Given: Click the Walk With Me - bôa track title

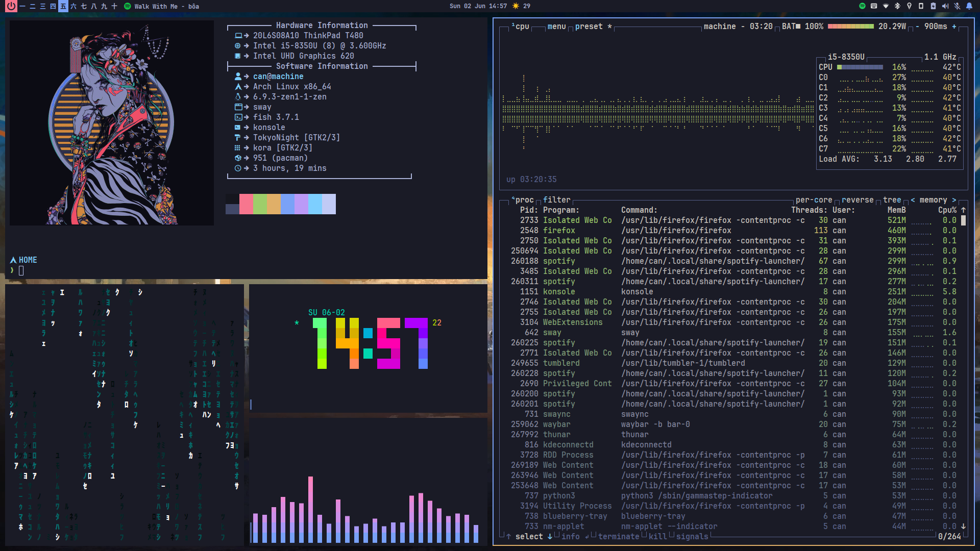Looking at the screenshot, I should coord(167,6).
